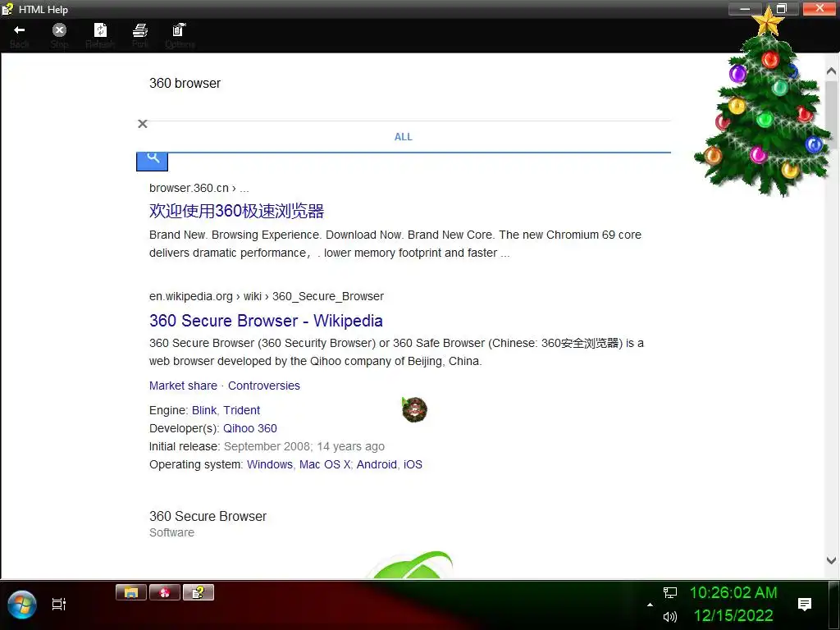Show hidden tray icons arrow
The height and width of the screenshot is (630, 840).
point(650,605)
